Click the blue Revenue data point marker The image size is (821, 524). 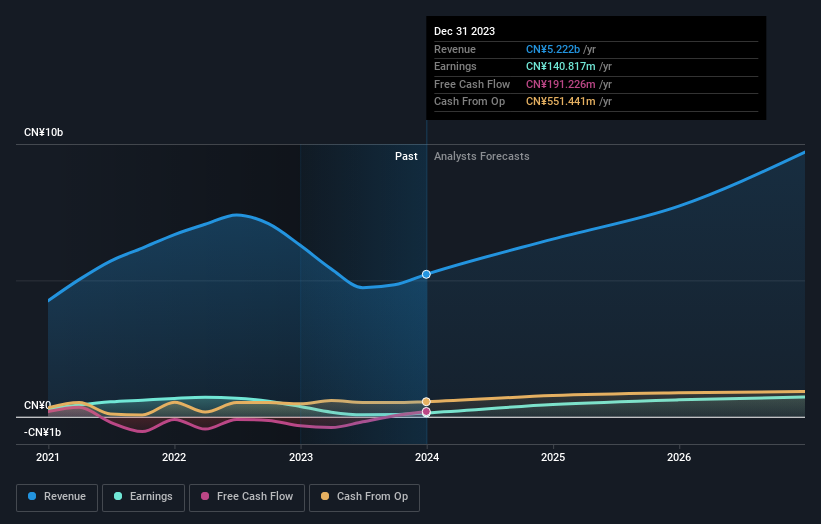pos(426,274)
